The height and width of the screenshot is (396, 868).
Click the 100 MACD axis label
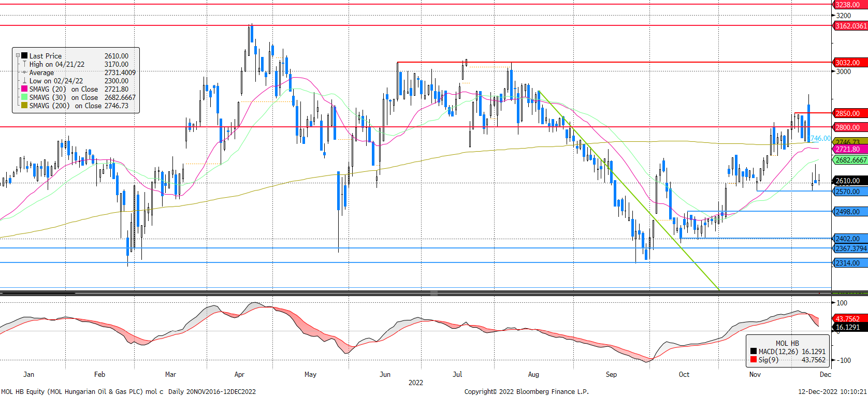pos(842,303)
